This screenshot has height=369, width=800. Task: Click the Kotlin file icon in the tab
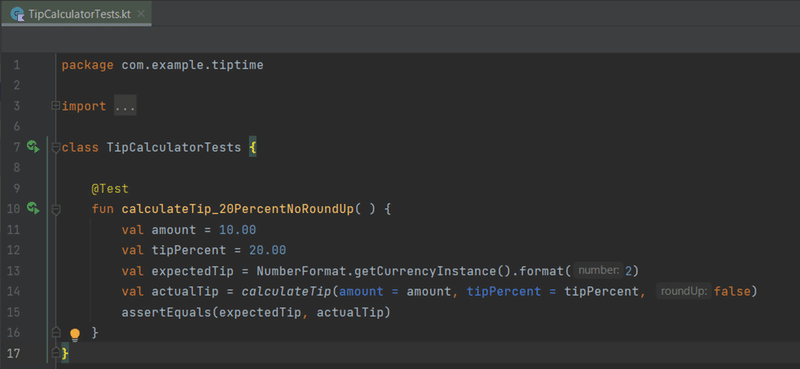point(17,14)
